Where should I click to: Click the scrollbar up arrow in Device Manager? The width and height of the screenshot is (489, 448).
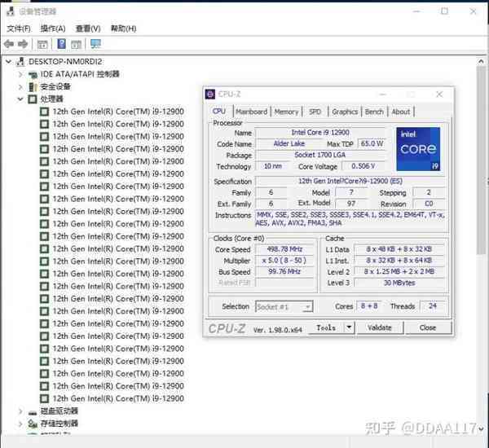click(x=481, y=61)
